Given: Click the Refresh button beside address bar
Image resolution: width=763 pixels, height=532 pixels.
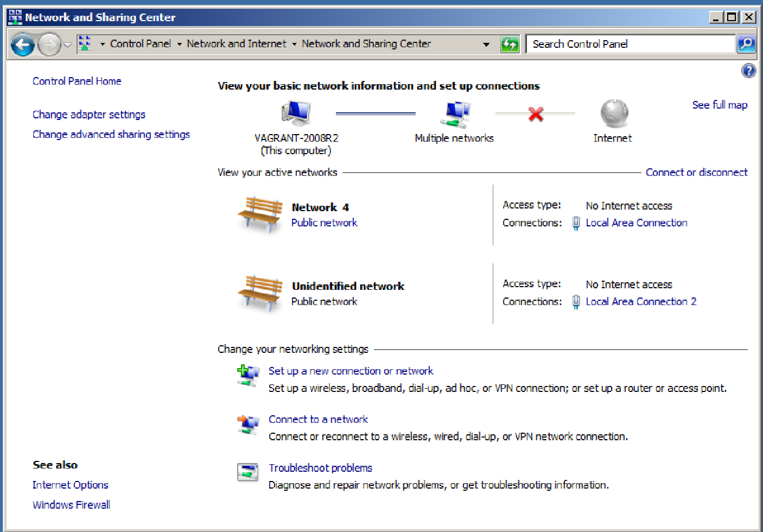Looking at the screenshot, I should 510,44.
